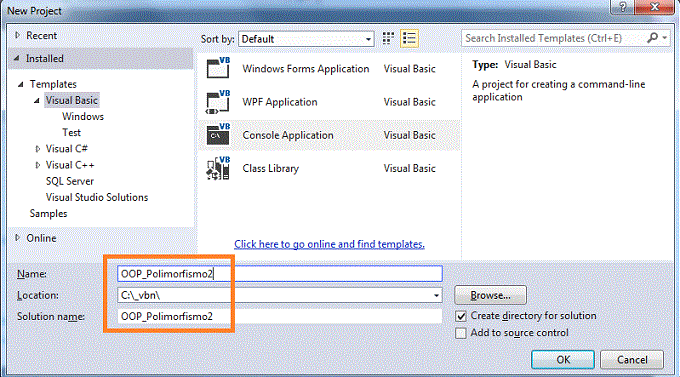Select Test under Visual Basic
Image resolution: width=680 pixels, height=377 pixels.
71,133
